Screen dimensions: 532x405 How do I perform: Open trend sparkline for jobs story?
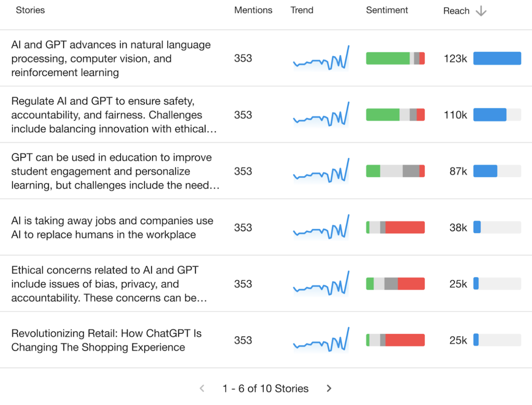(x=321, y=228)
